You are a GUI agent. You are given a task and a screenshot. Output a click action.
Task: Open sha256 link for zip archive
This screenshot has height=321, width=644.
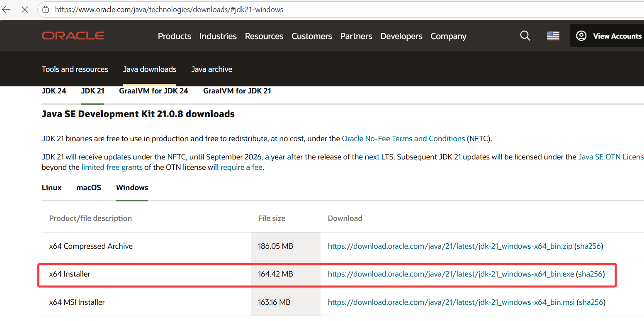pyautogui.click(x=588, y=246)
